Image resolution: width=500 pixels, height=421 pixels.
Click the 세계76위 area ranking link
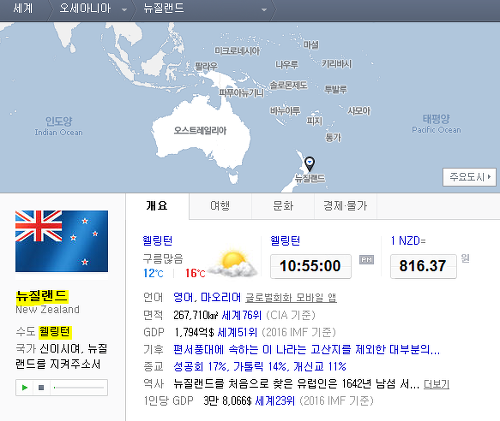(242, 315)
